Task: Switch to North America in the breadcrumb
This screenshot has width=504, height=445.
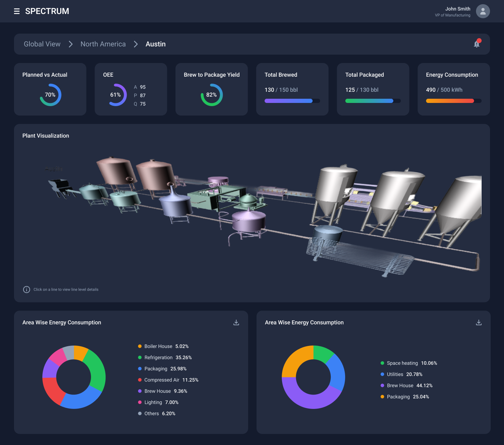Action: pos(103,44)
